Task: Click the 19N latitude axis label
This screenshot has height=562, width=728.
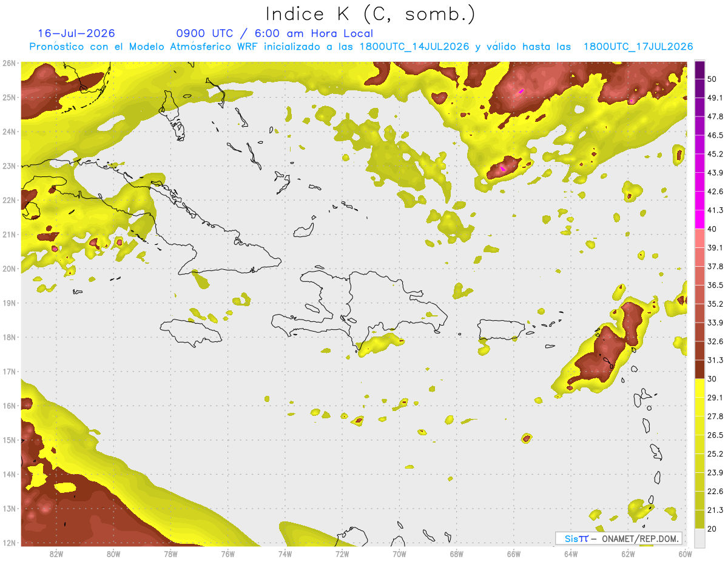Action: (x=9, y=303)
